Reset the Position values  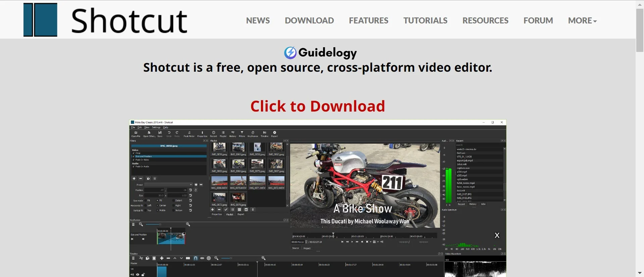tap(191, 190)
